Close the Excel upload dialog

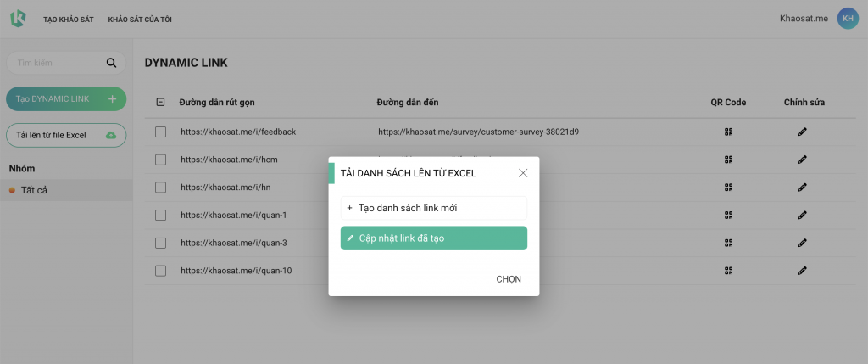coord(522,173)
